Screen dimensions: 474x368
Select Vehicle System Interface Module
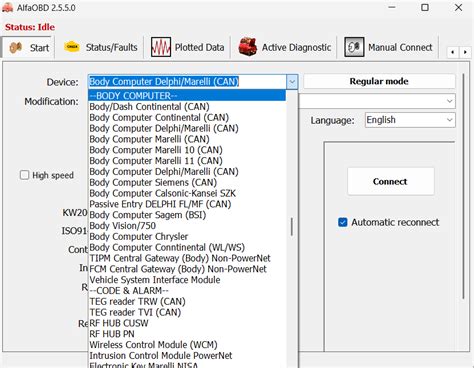pyautogui.click(x=187, y=280)
